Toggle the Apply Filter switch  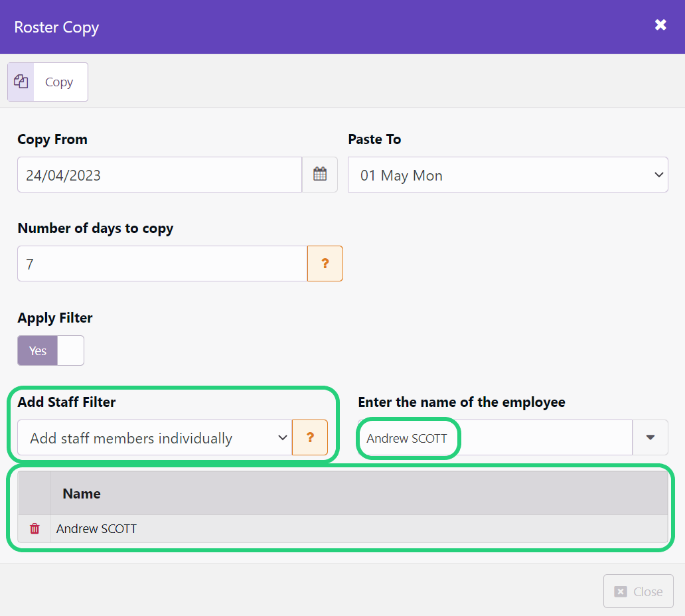point(50,350)
